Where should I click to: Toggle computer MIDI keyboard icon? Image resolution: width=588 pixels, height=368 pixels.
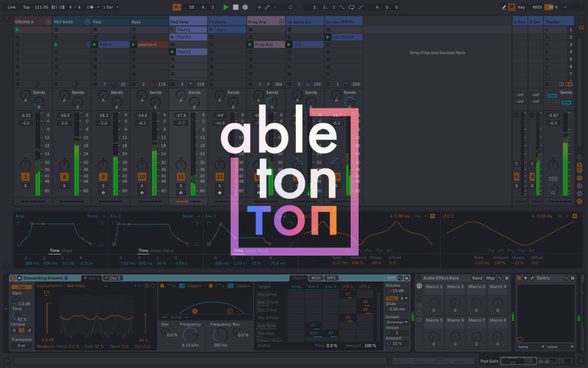[x=511, y=7]
